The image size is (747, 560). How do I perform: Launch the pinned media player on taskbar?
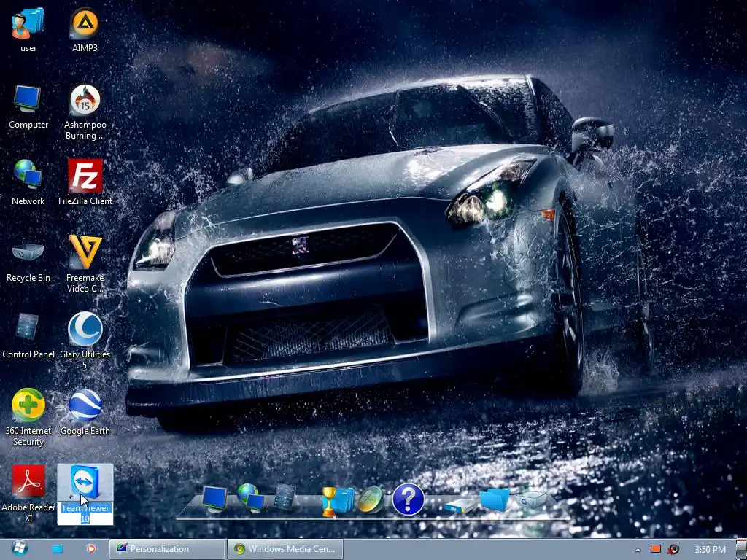coord(90,549)
